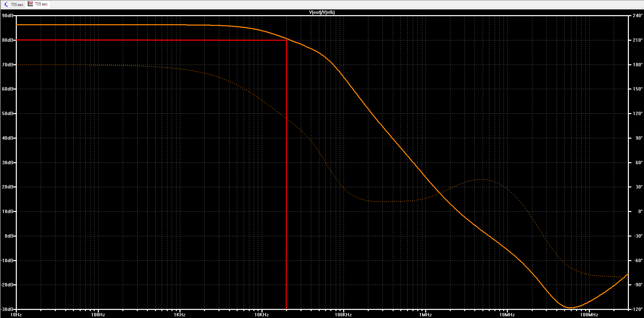Screen dimensions: 644x318
Task: Click the -10dB magnitude axis label
Action: [x=7, y=260]
